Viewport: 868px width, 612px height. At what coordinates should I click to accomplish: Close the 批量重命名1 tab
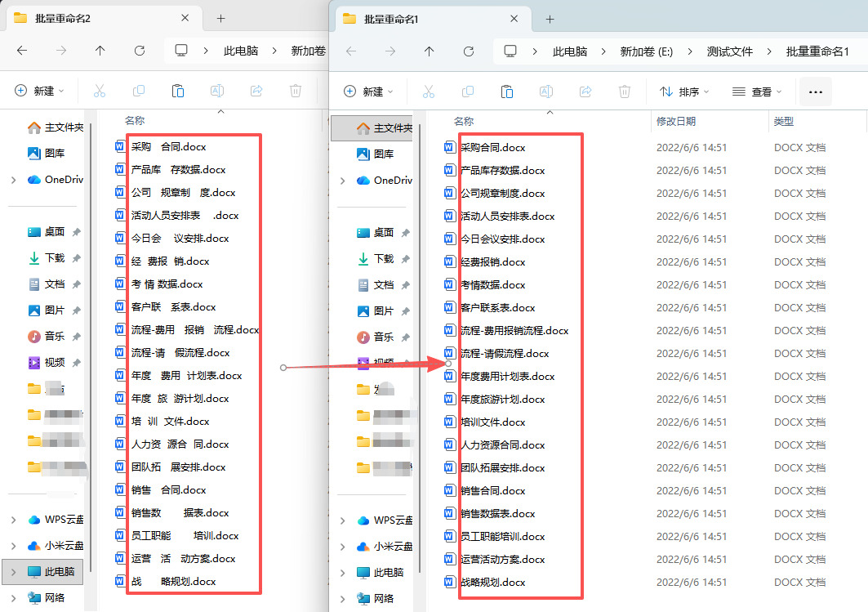514,19
